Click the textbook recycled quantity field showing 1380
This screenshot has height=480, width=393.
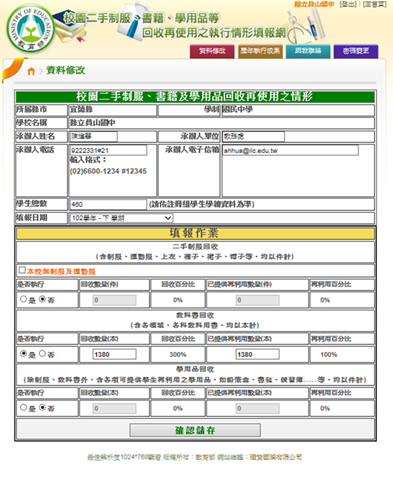coord(114,354)
